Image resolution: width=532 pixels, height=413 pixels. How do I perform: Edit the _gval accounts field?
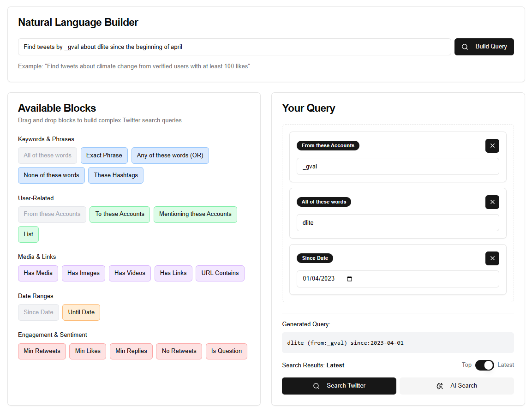click(398, 166)
